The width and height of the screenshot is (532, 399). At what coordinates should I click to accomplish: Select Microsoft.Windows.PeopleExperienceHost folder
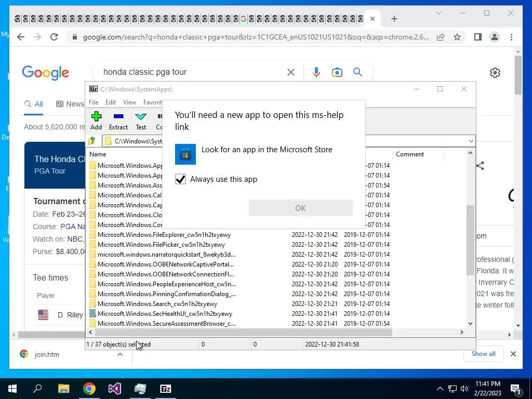click(167, 284)
